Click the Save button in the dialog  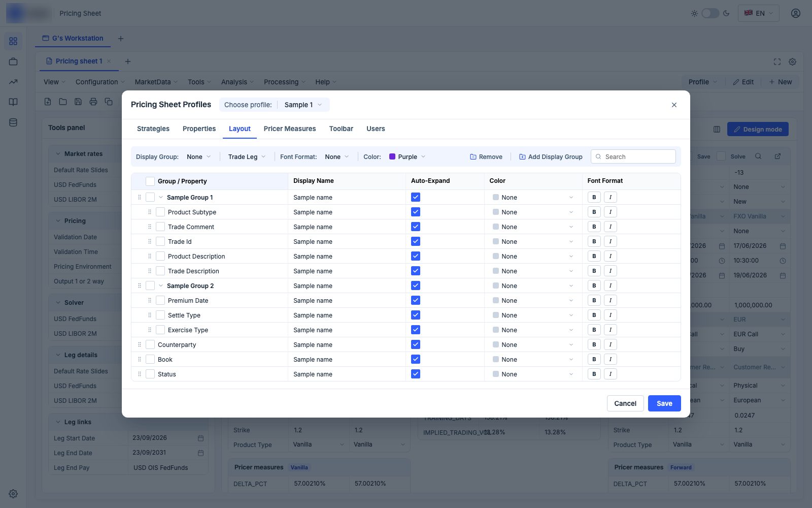coord(664,403)
